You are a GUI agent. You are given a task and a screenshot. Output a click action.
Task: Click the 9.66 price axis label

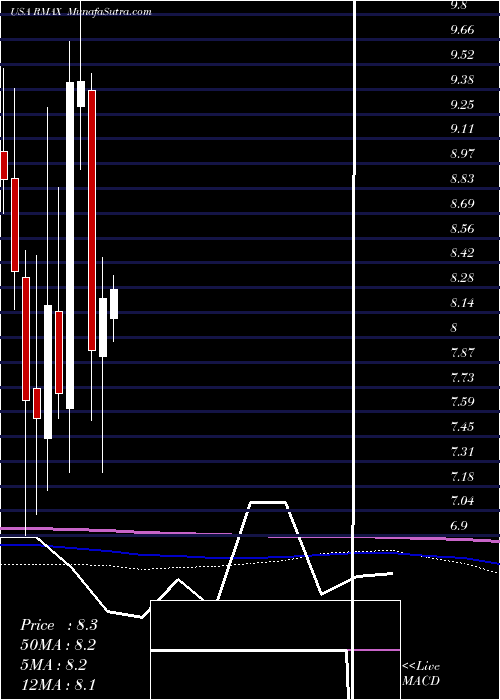click(x=462, y=30)
